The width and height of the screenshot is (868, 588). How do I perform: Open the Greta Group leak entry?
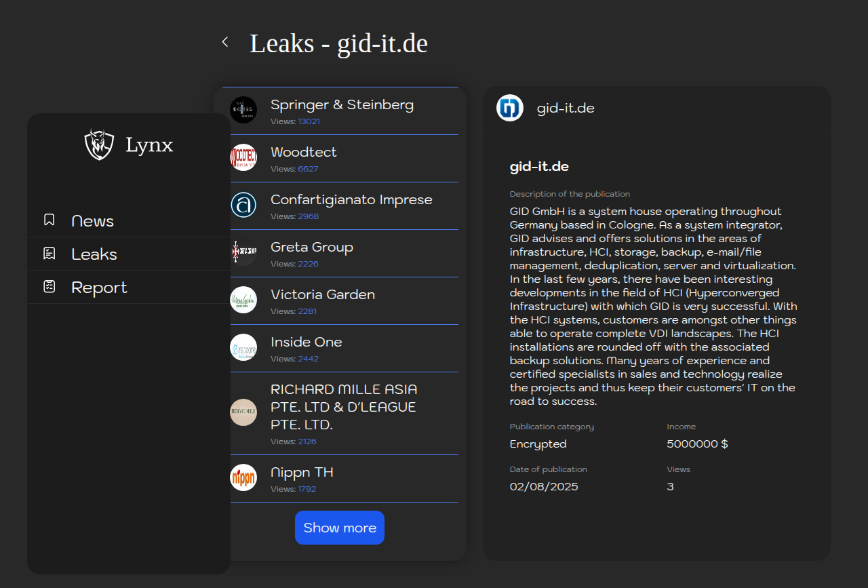340,253
